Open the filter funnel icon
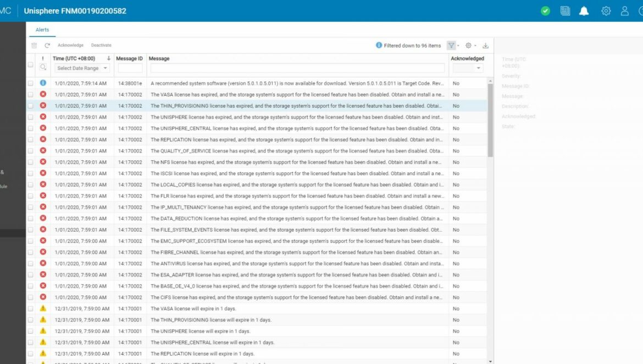Image resolution: width=643 pixels, height=364 pixels. click(x=451, y=46)
